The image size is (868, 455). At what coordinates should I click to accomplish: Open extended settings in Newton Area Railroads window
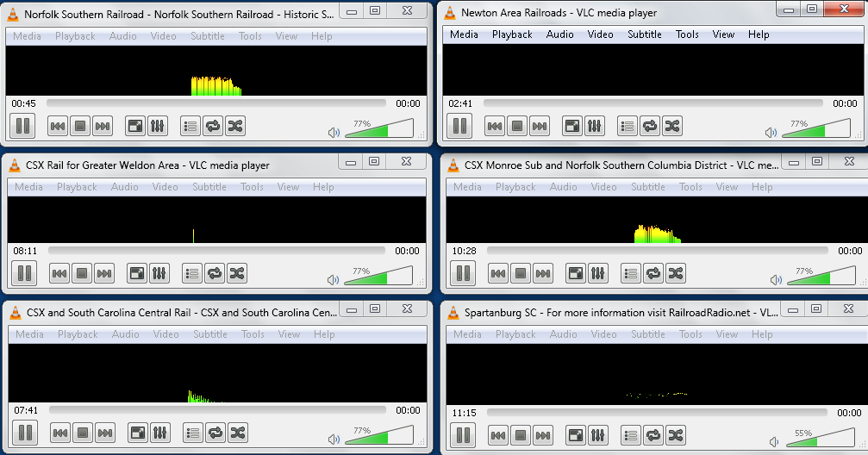[x=595, y=126]
